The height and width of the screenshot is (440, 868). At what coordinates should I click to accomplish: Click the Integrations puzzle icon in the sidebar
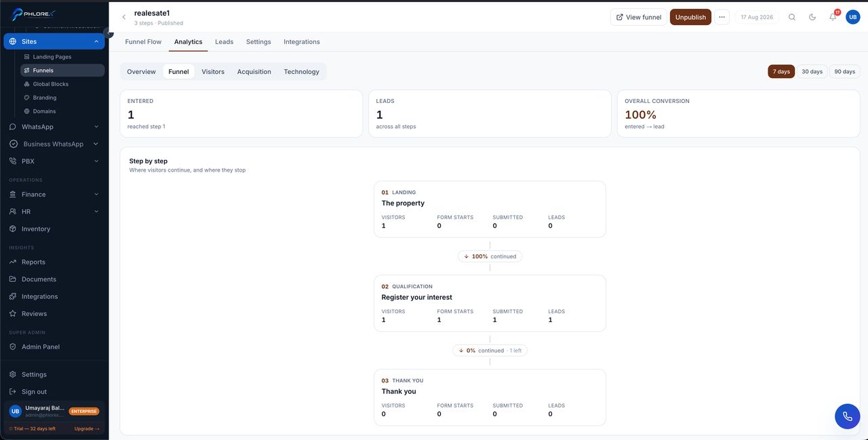tap(14, 296)
